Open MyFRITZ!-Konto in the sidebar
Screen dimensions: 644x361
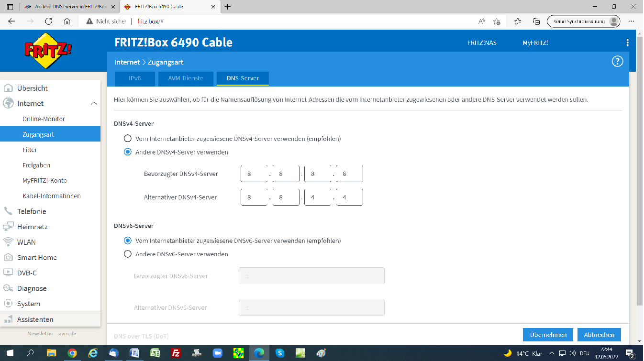(44, 180)
